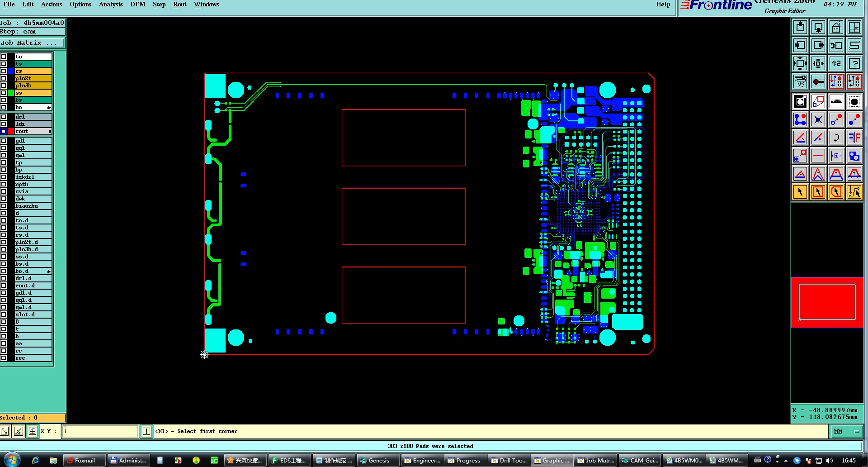
Task: Select the rout.d layer name
Action: click(33, 286)
